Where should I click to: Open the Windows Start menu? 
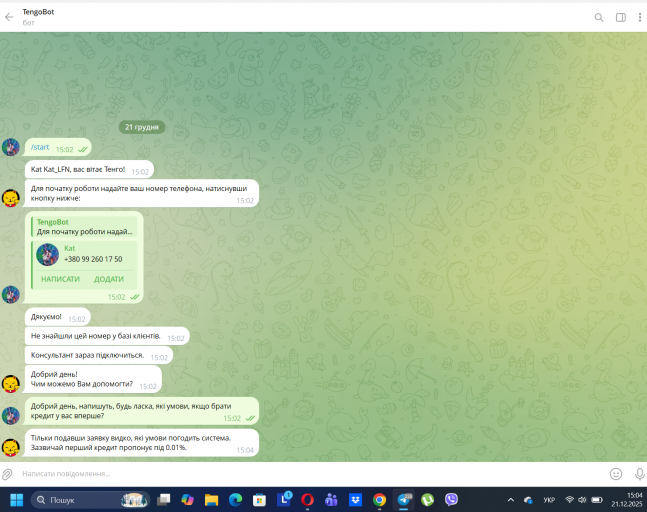click(17, 500)
